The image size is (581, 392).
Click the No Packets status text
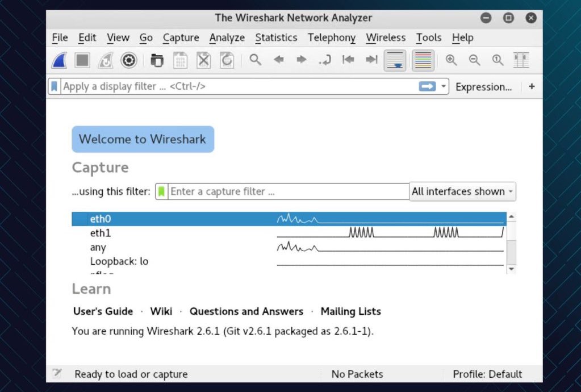coord(357,374)
